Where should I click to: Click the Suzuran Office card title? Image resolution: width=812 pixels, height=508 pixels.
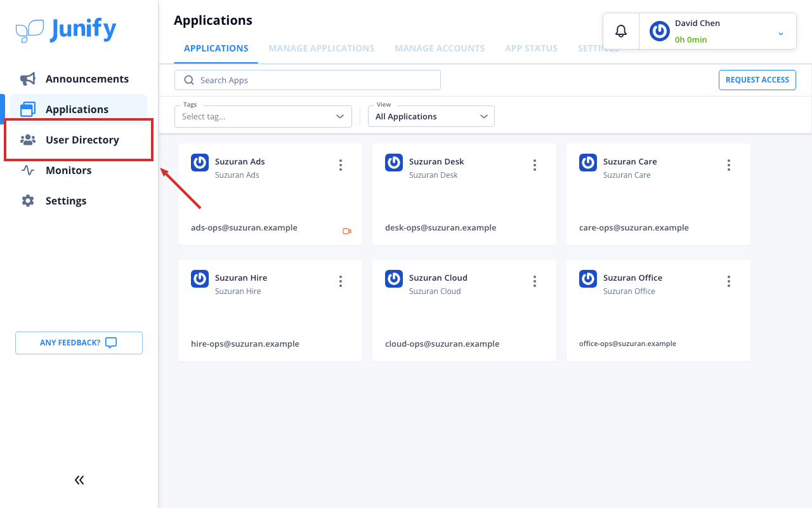[x=632, y=277]
